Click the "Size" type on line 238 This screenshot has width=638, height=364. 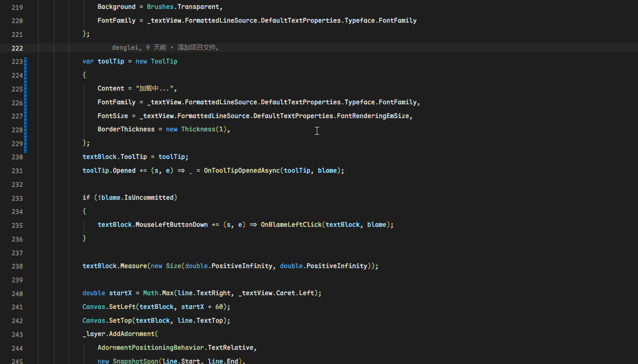point(173,266)
